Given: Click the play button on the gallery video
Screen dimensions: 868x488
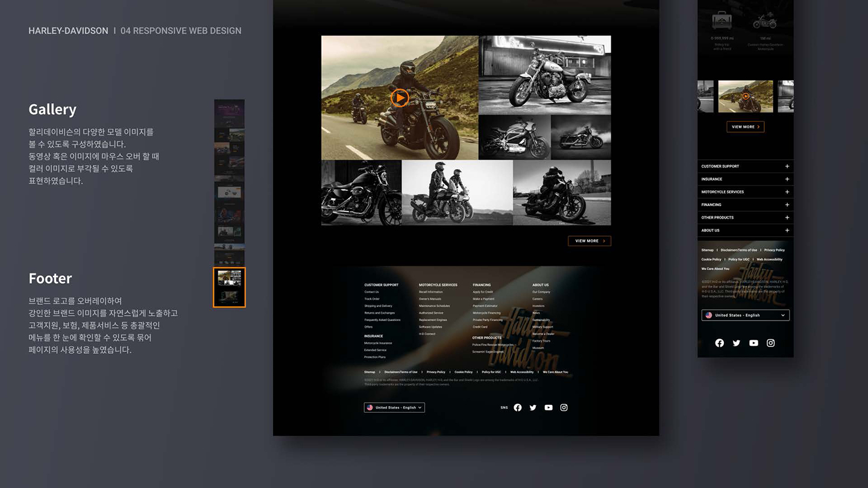Looking at the screenshot, I should 400,97.
